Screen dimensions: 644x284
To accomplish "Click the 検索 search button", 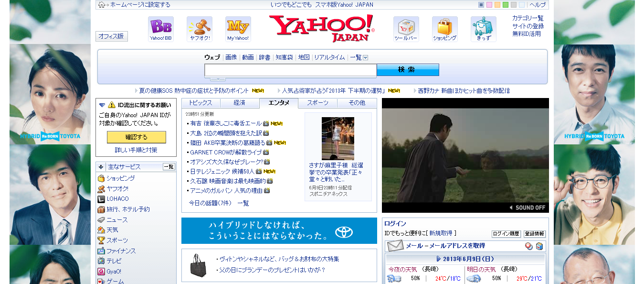I will tap(408, 70).
